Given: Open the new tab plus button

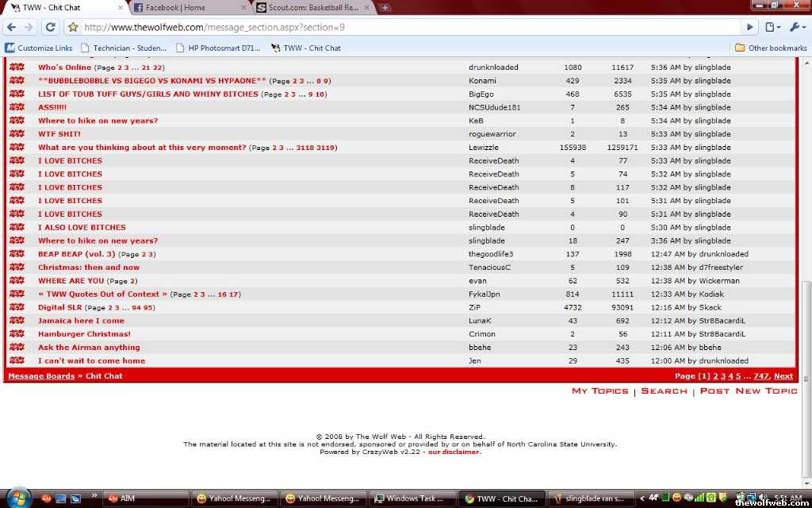Looking at the screenshot, I should 385,8.
